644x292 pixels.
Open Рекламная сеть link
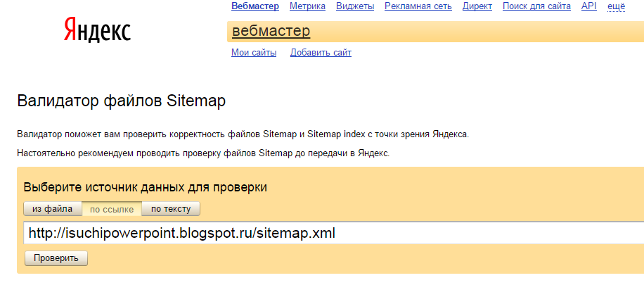[x=418, y=6]
